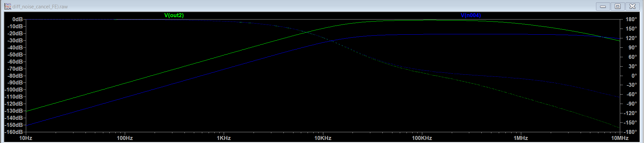The width and height of the screenshot is (644, 143).
Task: Maximize the waveform window
Action: [x=618, y=6]
